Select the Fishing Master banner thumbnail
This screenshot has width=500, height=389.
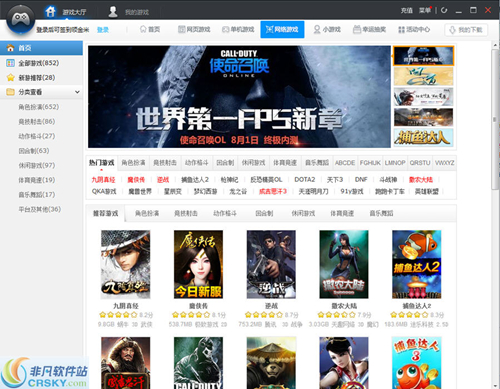click(x=423, y=137)
